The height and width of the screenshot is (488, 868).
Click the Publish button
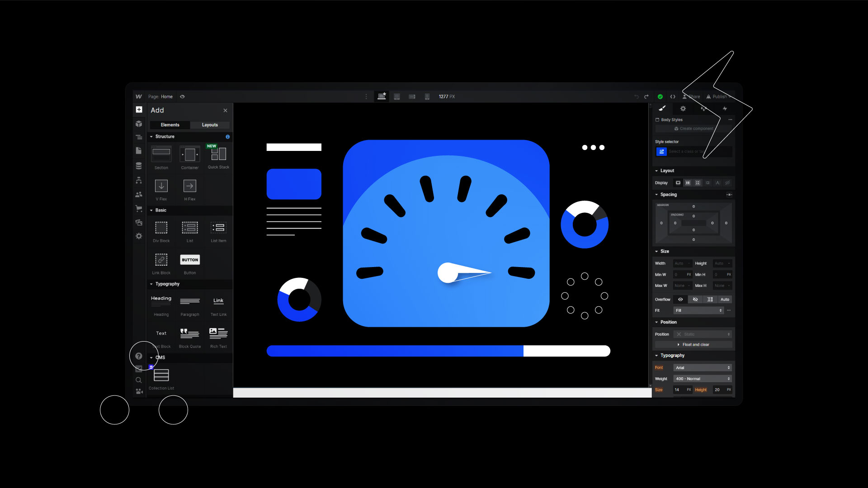(719, 97)
